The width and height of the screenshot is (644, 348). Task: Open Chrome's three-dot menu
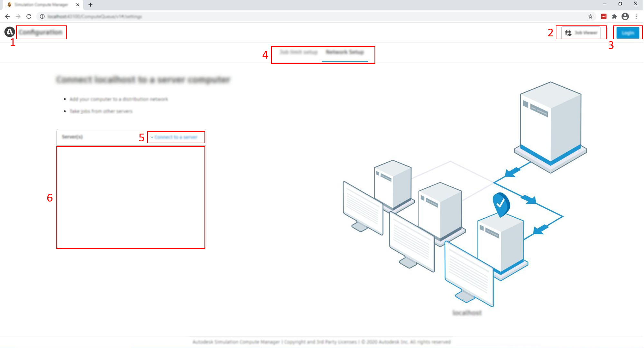(x=636, y=16)
